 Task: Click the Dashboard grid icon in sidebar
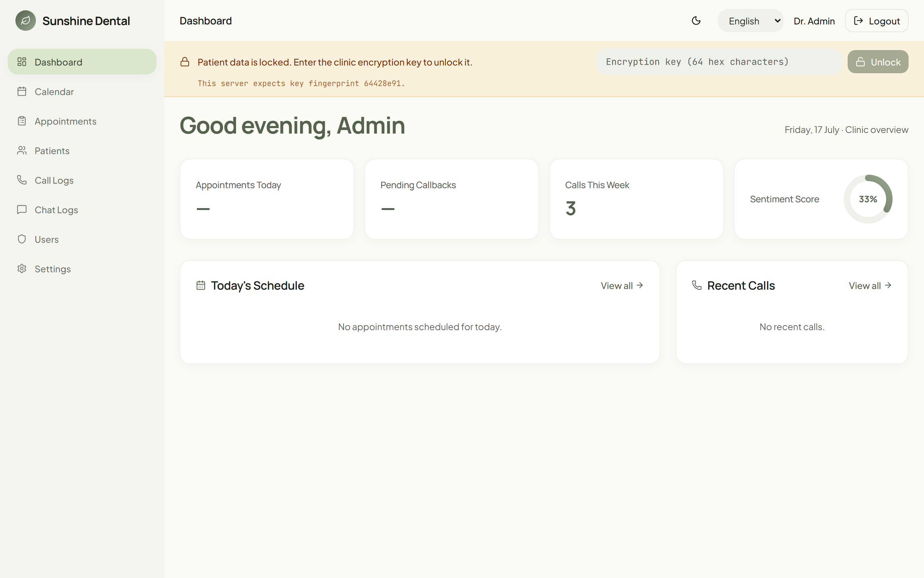(22, 62)
